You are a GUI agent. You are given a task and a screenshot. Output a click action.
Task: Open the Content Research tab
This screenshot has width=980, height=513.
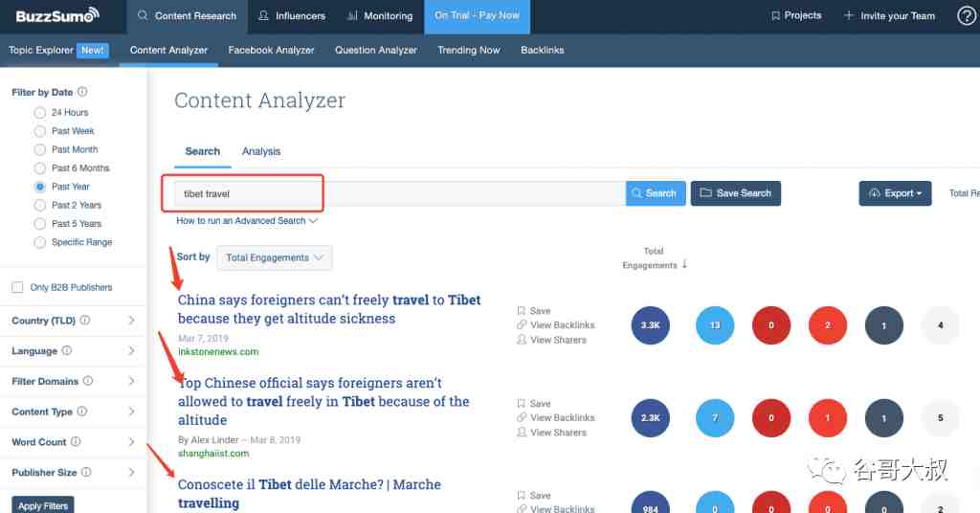[x=187, y=15]
